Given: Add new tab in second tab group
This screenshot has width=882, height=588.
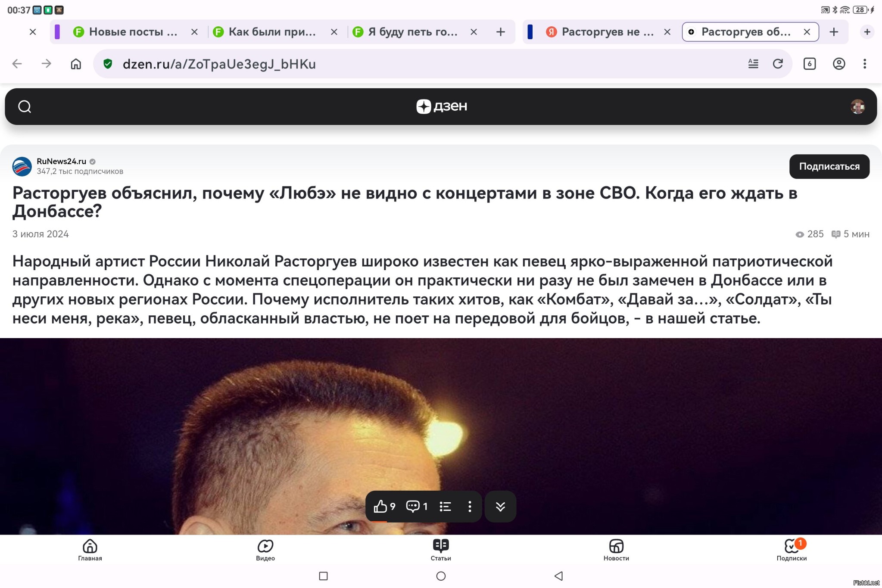Looking at the screenshot, I should [834, 32].
